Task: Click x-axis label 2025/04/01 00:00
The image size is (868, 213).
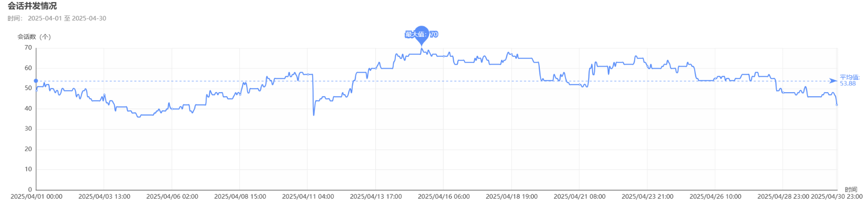Action: (x=36, y=197)
